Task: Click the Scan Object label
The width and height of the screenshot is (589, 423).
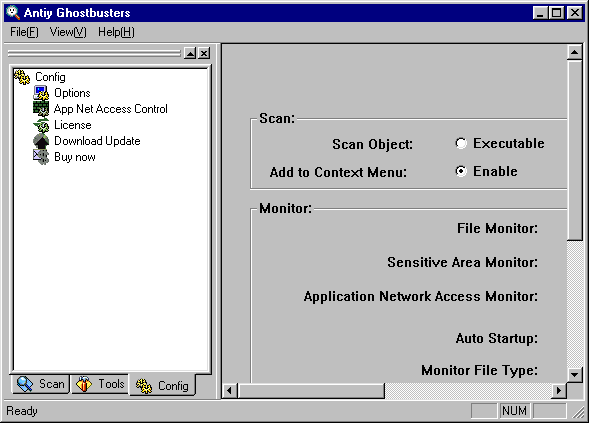Action: (372, 144)
